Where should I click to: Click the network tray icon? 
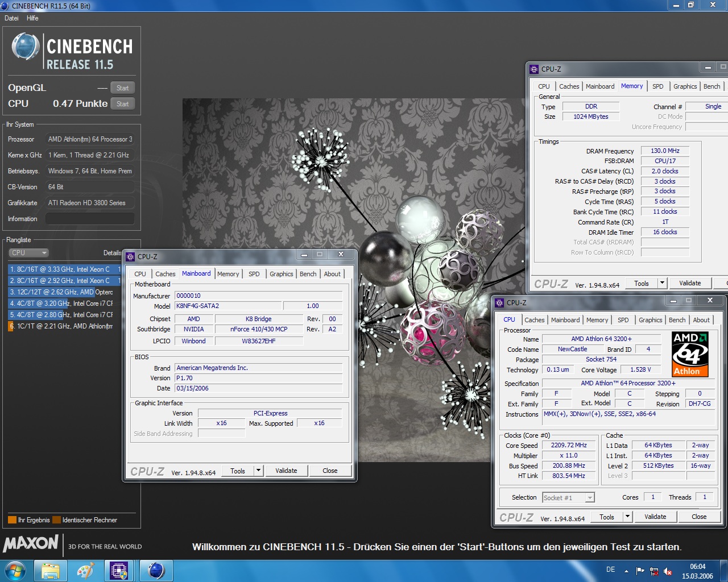(654, 571)
